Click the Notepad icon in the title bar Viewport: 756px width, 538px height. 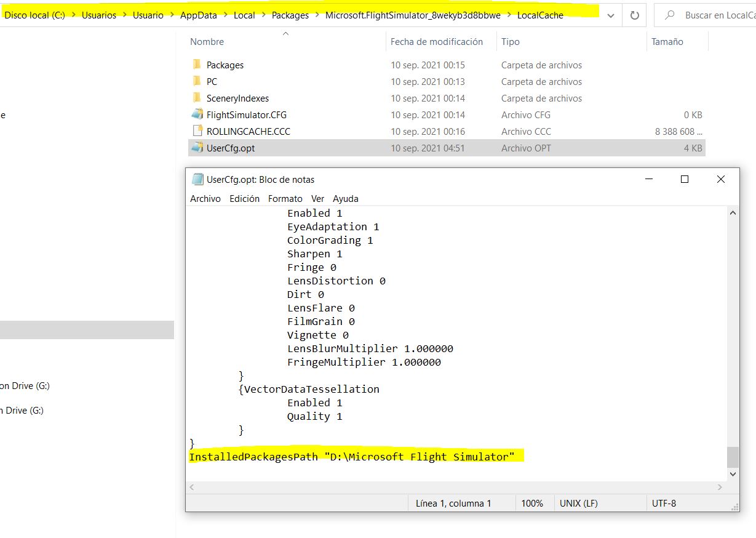197,180
